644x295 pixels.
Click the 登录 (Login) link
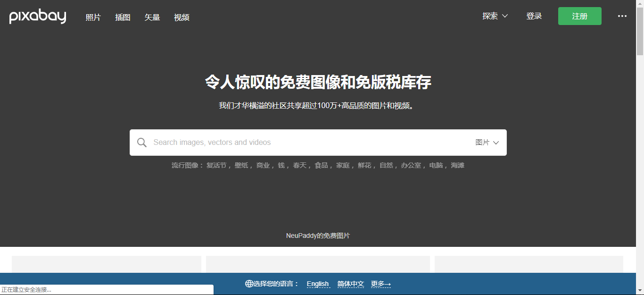point(534,16)
